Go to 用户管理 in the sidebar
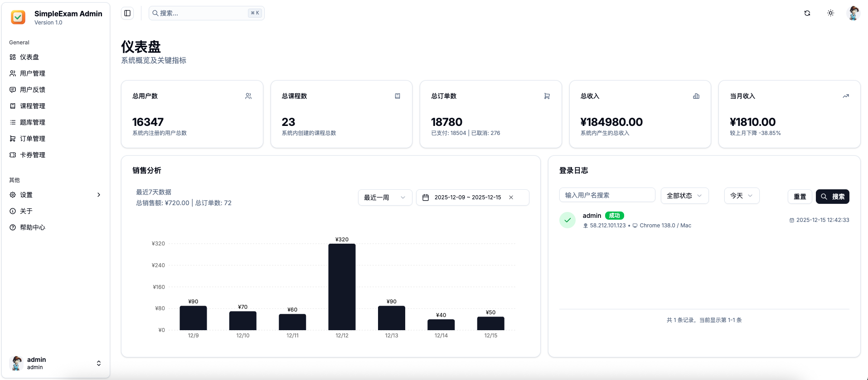The width and height of the screenshot is (868, 380). click(33, 73)
